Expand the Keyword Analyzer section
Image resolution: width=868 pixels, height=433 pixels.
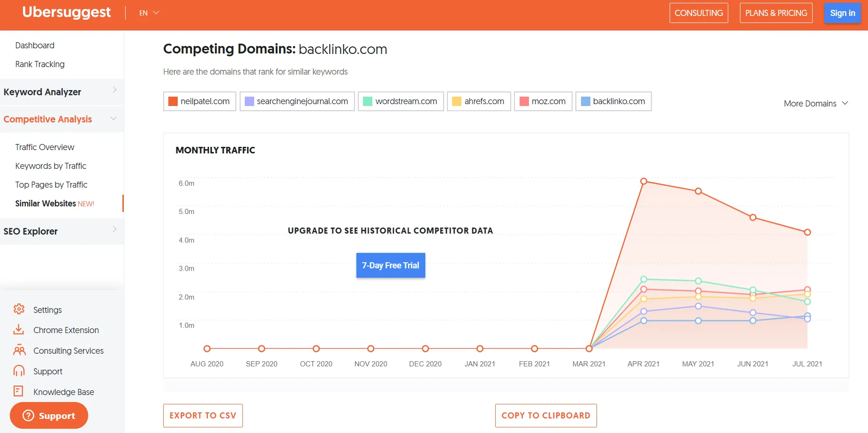[x=61, y=92]
